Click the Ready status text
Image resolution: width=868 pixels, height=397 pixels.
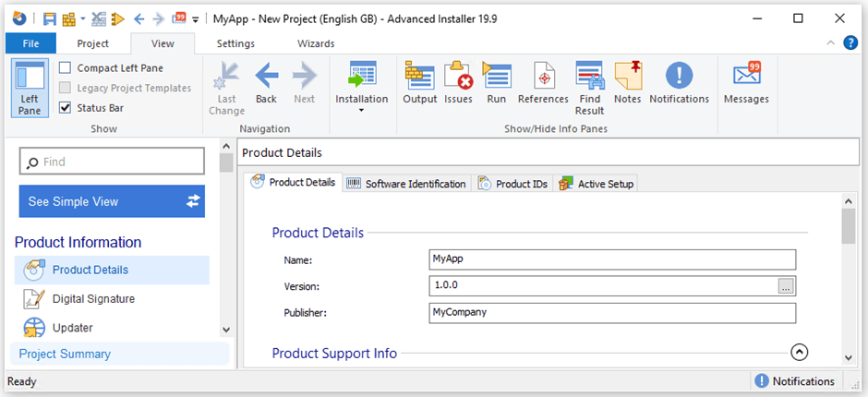pyautogui.click(x=22, y=381)
